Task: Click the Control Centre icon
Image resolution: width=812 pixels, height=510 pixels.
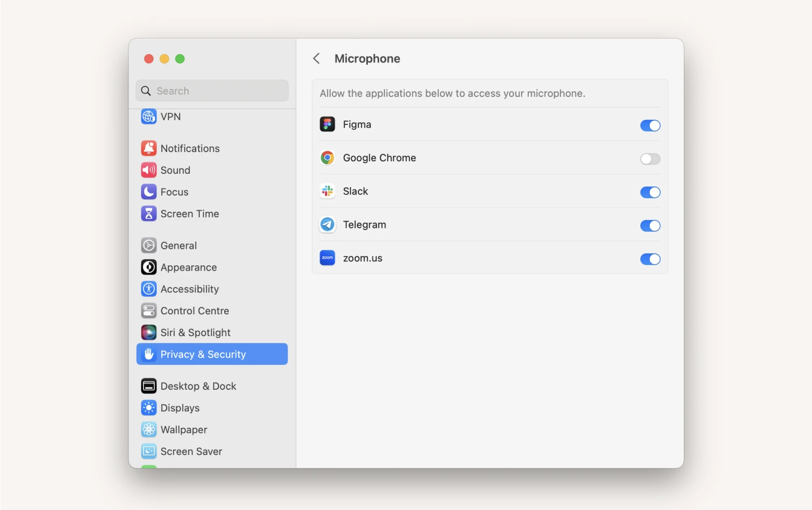Action: (149, 311)
